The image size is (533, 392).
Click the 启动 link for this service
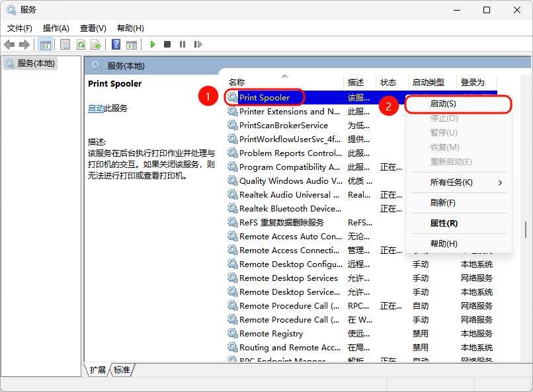point(95,108)
